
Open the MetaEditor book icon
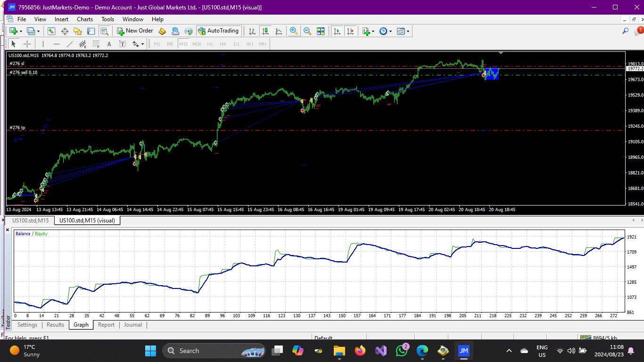point(162,31)
